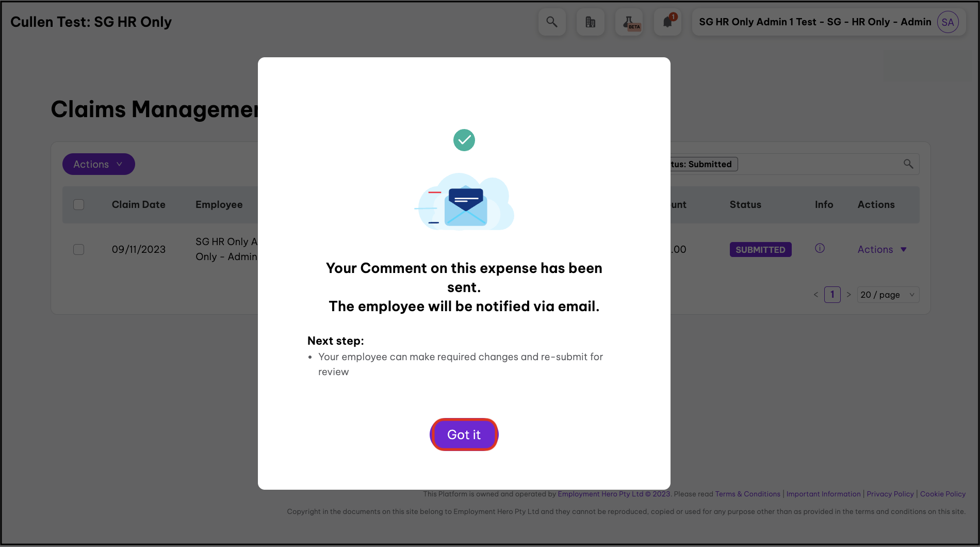The width and height of the screenshot is (980, 547).
Task: Select page 1 in pagination
Action: point(832,295)
